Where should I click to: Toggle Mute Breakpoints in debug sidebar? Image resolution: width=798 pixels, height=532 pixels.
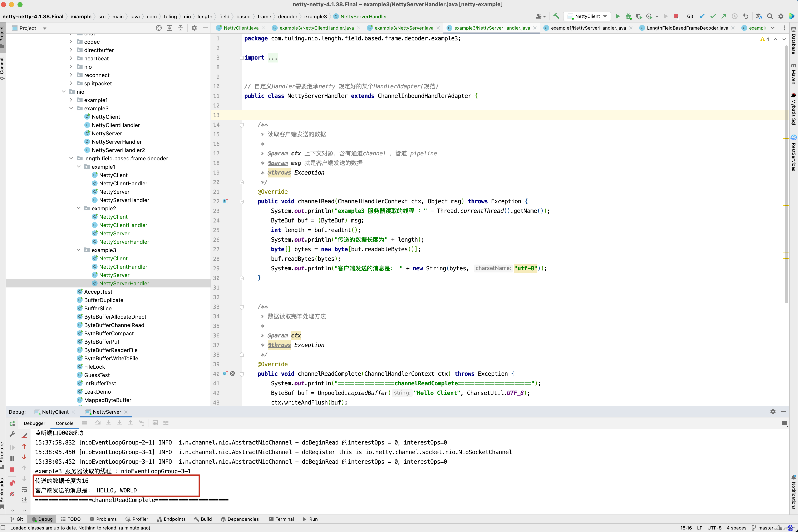[12, 494]
